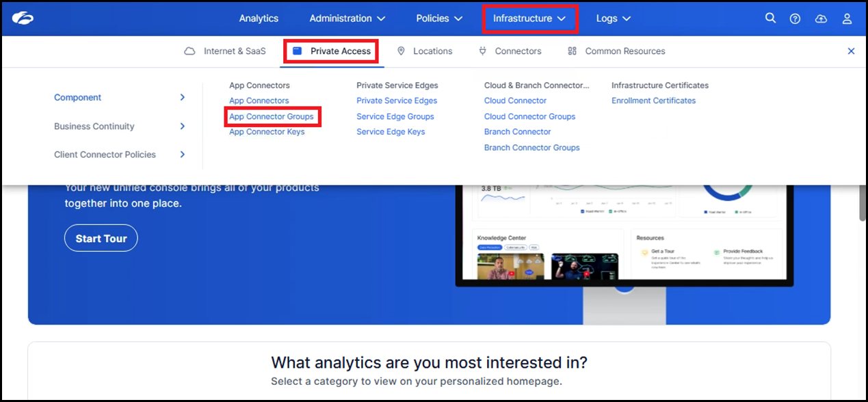This screenshot has height=402, width=868.
Task: Go to Cloud Connector Groups
Action: pyautogui.click(x=530, y=116)
